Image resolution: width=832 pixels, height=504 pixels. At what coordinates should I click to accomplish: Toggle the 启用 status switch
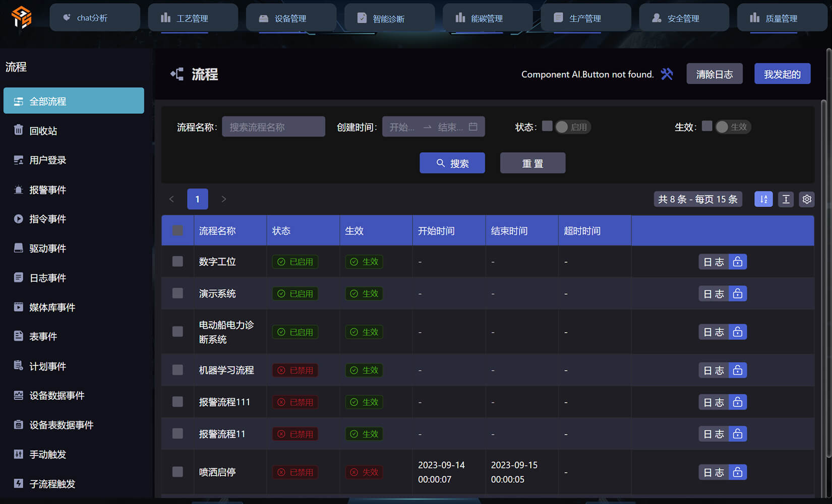point(573,127)
